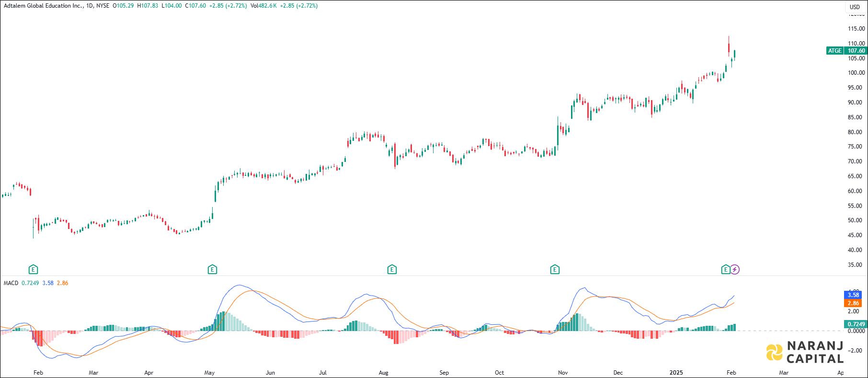The image size is (868, 378).
Task: Click the Adtalem Global Education Inc. title
Action: [43, 6]
